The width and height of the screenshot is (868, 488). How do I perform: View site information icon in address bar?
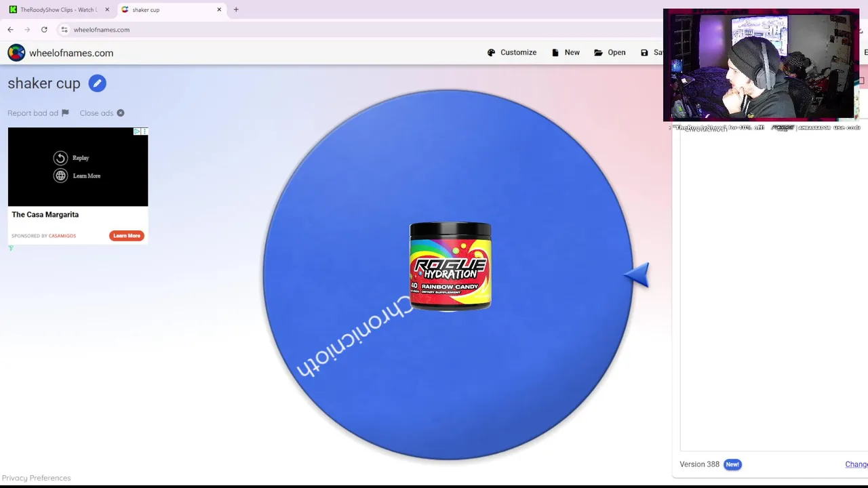[64, 30]
